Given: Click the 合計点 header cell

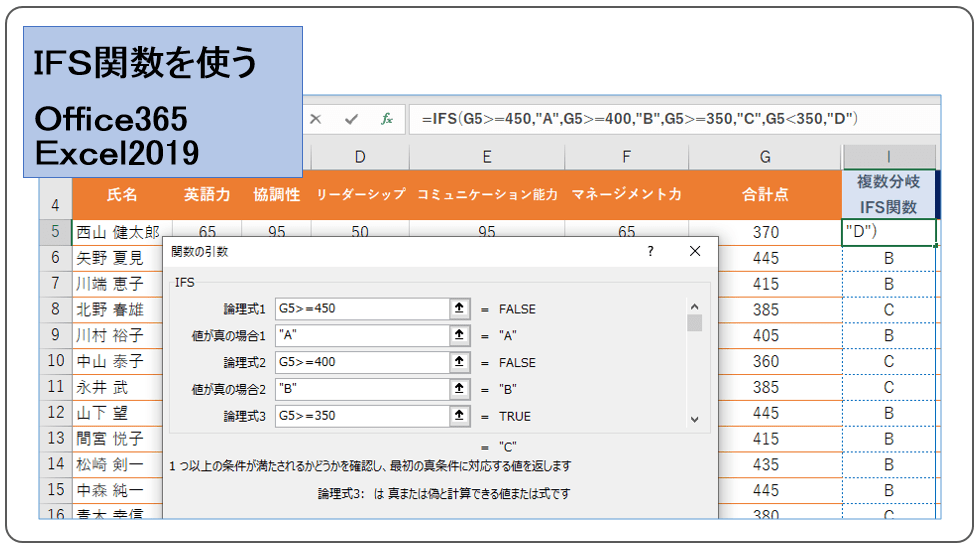Looking at the screenshot, I should [x=765, y=194].
